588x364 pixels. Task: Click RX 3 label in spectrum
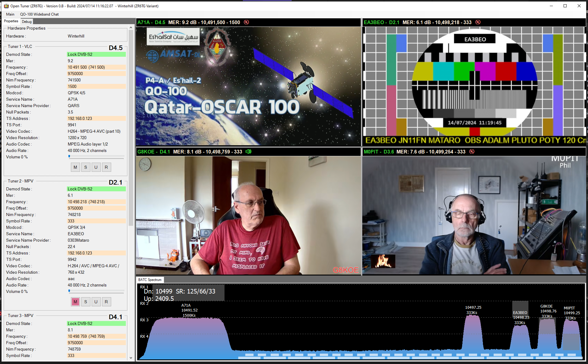point(144,320)
